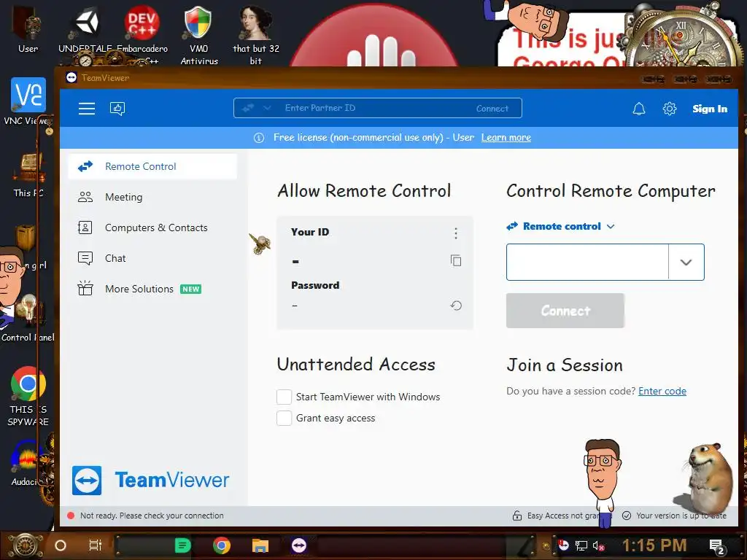The height and width of the screenshot is (560, 747).
Task: Open the UNDERTALE desktop icon
Action: point(86,28)
